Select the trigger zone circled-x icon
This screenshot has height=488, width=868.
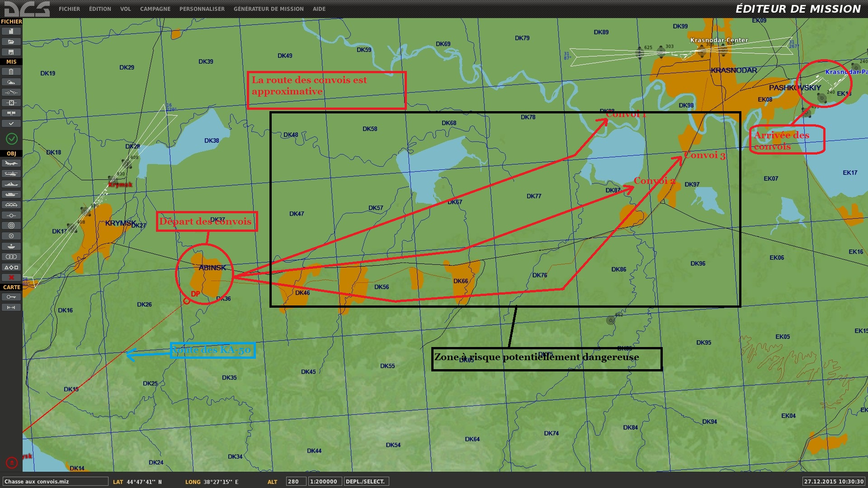click(11, 236)
